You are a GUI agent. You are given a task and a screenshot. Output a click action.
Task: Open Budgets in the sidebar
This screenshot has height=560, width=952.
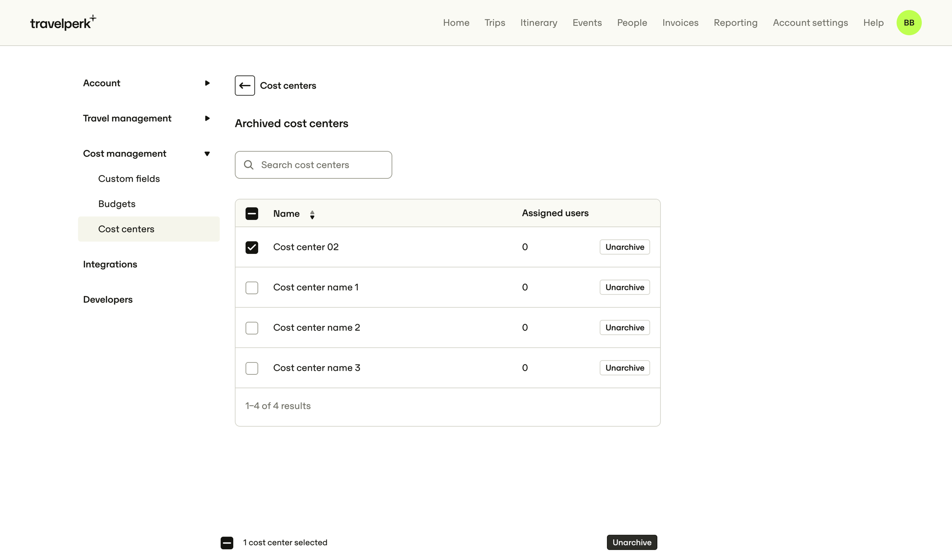117,204
